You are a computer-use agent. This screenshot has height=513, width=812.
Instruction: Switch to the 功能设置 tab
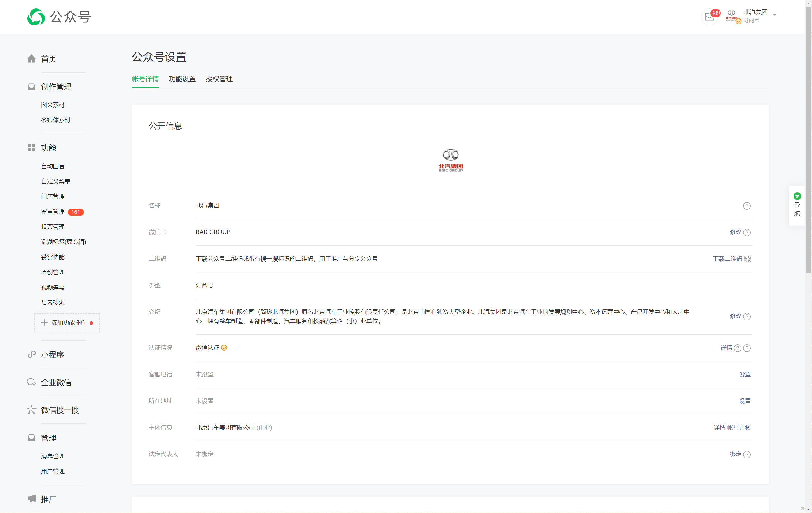tap(182, 79)
